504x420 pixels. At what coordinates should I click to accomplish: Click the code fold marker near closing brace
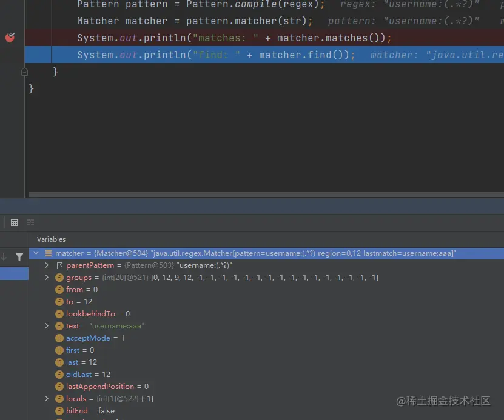tap(24, 72)
